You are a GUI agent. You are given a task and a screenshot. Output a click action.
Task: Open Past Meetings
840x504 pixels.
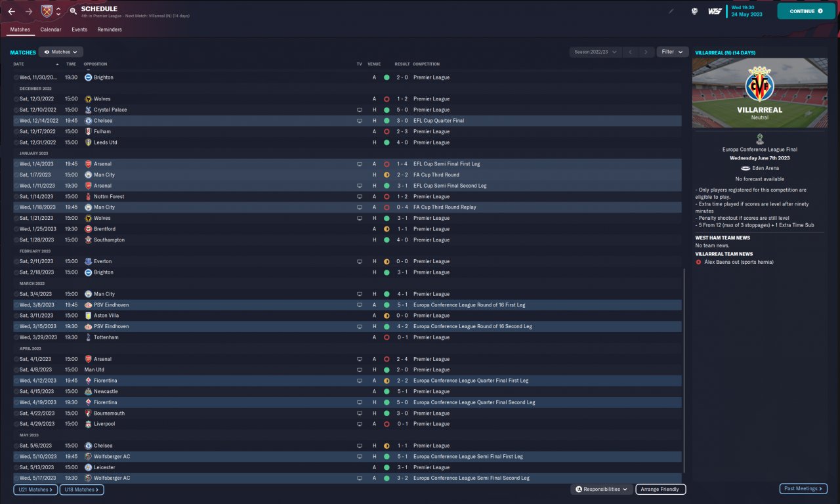pos(803,489)
